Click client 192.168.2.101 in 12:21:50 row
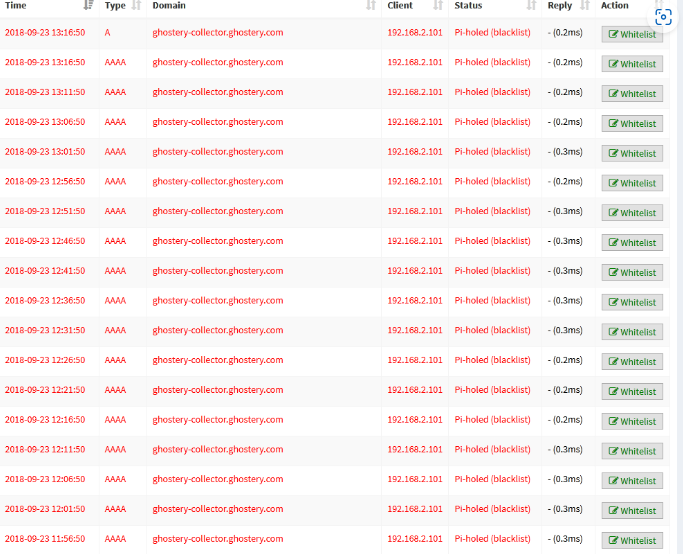The height and width of the screenshot is (554, 683). click(415, 390)
